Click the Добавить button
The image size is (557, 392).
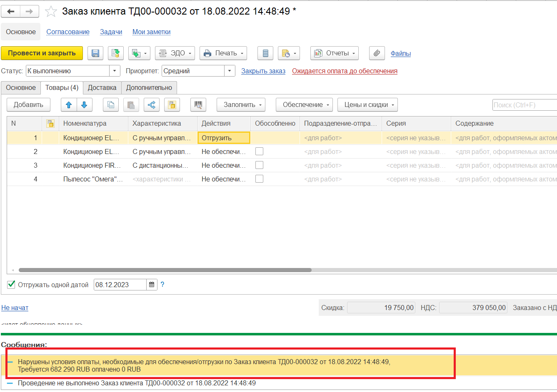28,105
